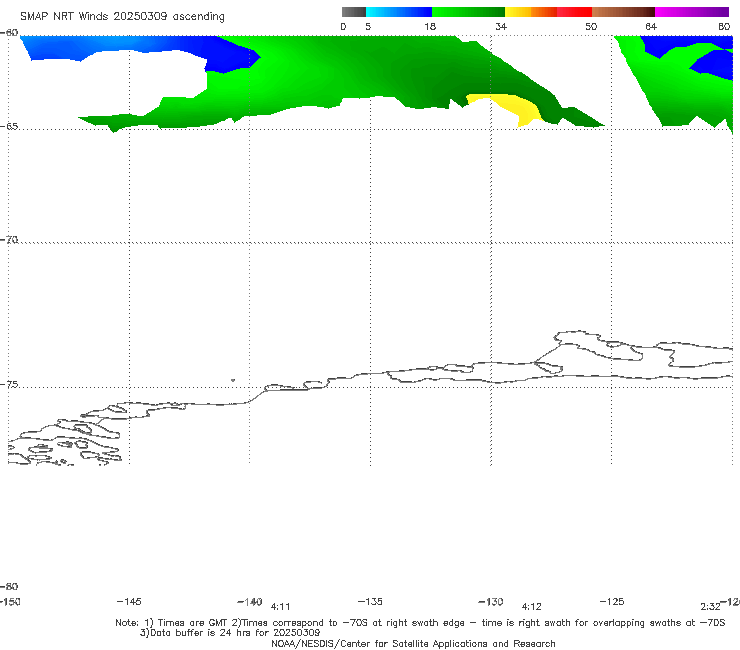Click the longitude label '-135'
The width and height of the screenshot is (740, 650).
coord(370,602)
